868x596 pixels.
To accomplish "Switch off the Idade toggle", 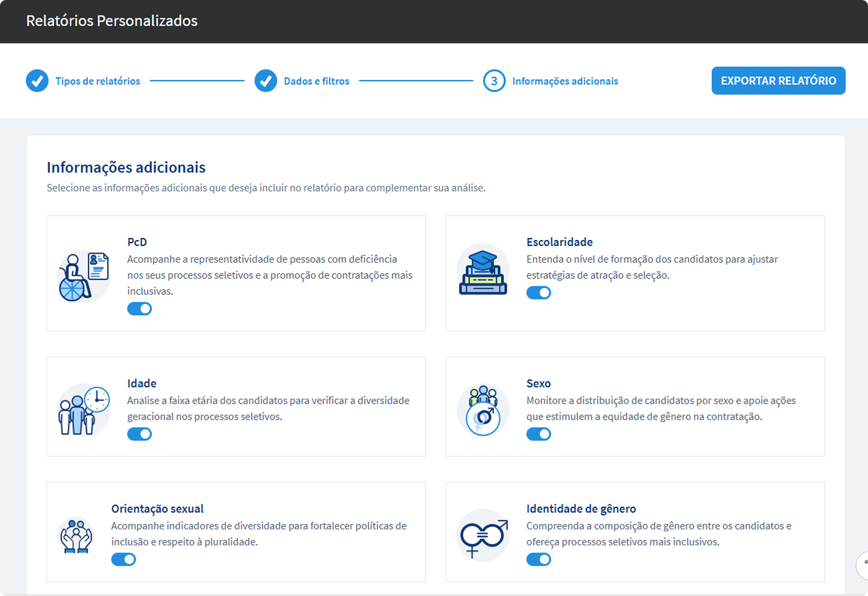I will [139, 434].
